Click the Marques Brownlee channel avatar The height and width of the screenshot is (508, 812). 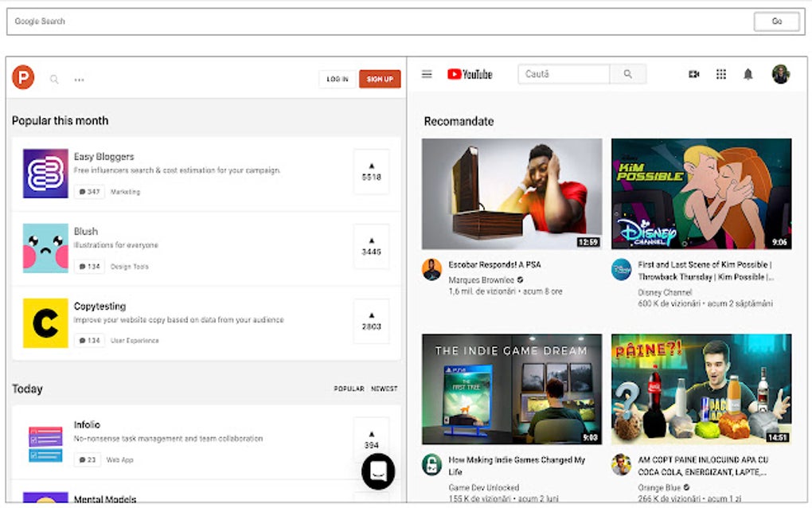point(431,270)
